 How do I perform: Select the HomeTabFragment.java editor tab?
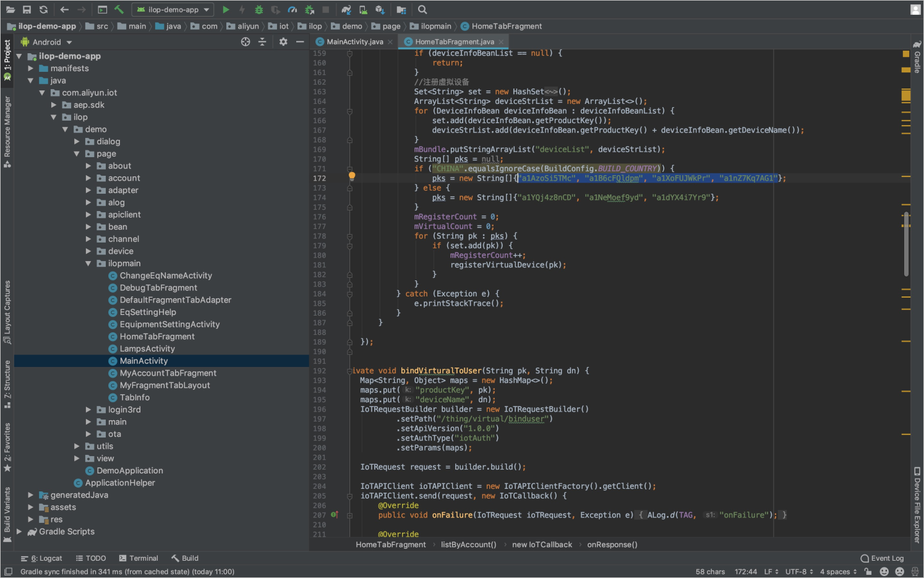pyautogui.click(x=454, y=42)
